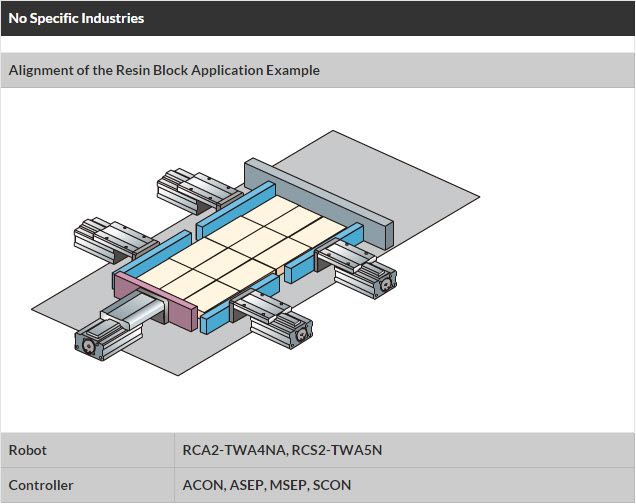Click the blue bar at the top-left edge of the resin blocks

[x=237, y=203]
